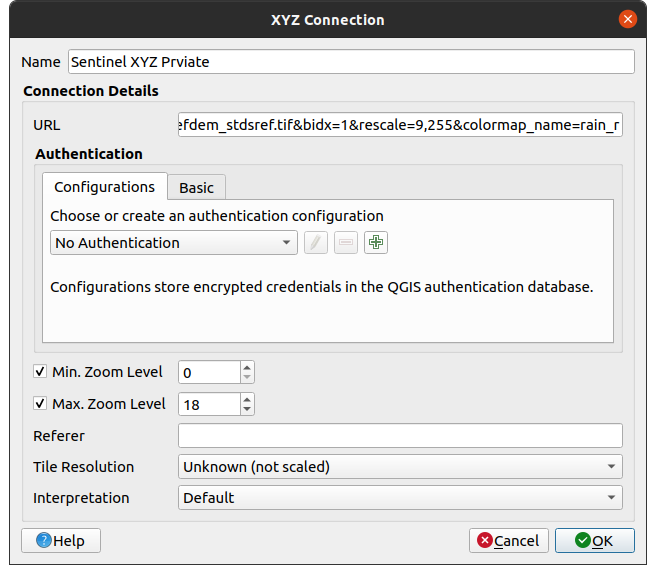Open the No Authentication dropdown

(x=173, y=243)
